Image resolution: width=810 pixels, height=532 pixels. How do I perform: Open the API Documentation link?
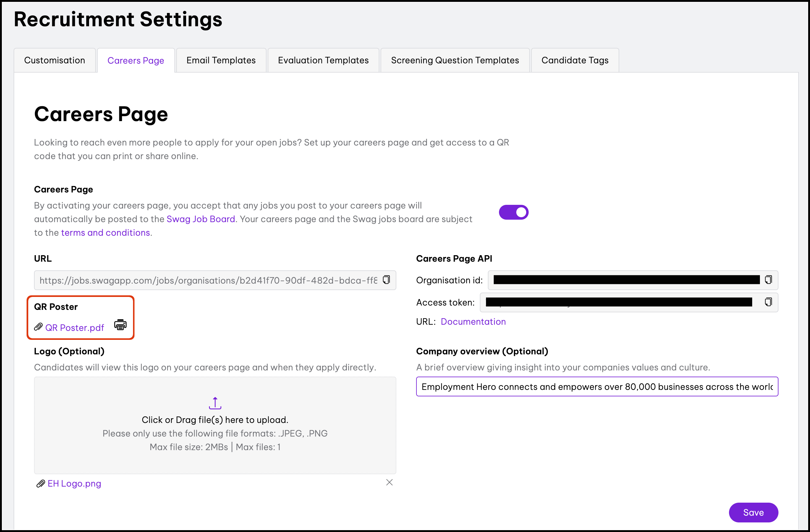(473, 322)
